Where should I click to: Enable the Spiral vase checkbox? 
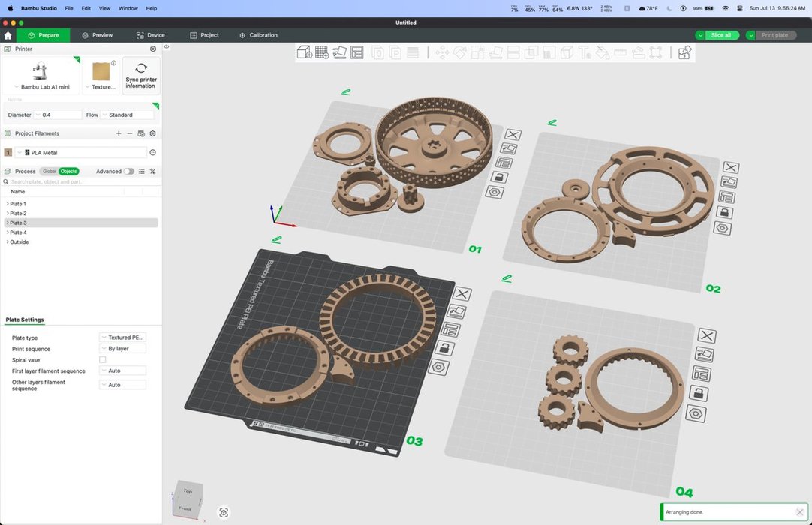pos(103,360)
